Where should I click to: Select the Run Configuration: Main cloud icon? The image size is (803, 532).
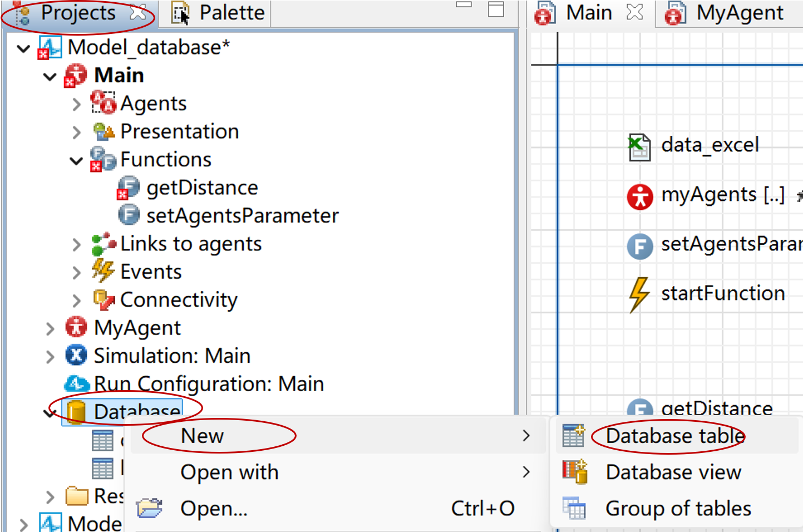(x=76, y=383)
